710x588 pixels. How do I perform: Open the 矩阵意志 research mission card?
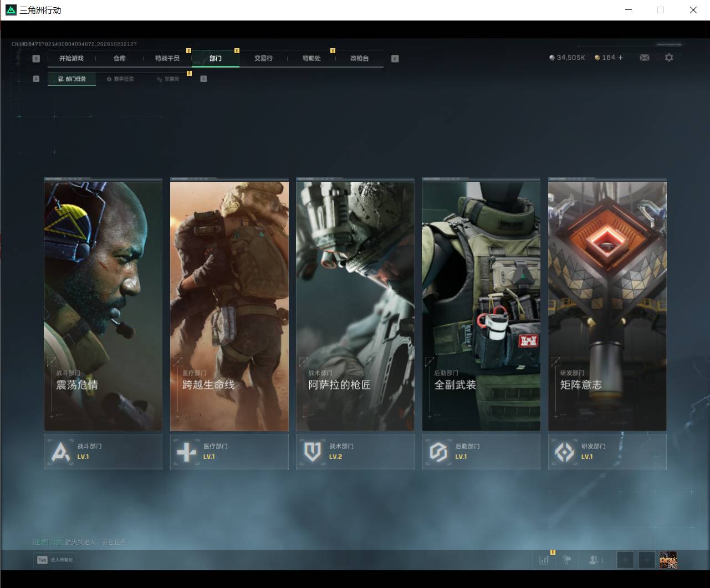pyautogui.click(x=607, y=305)
